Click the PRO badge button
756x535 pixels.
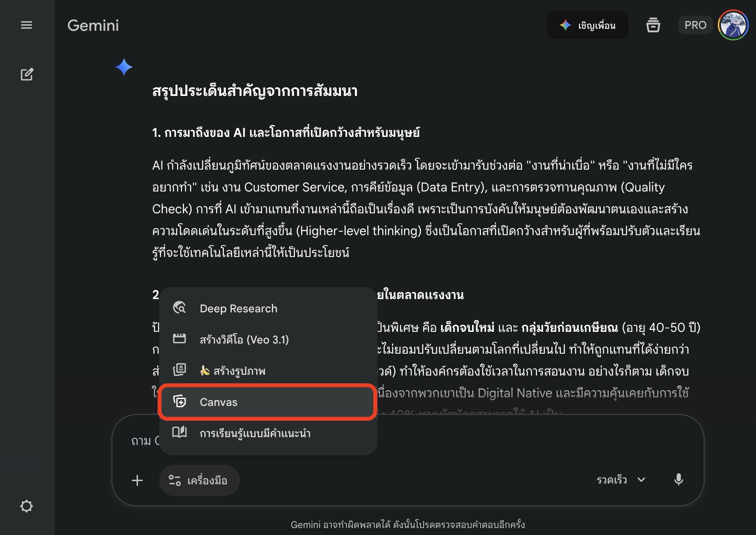695,25
